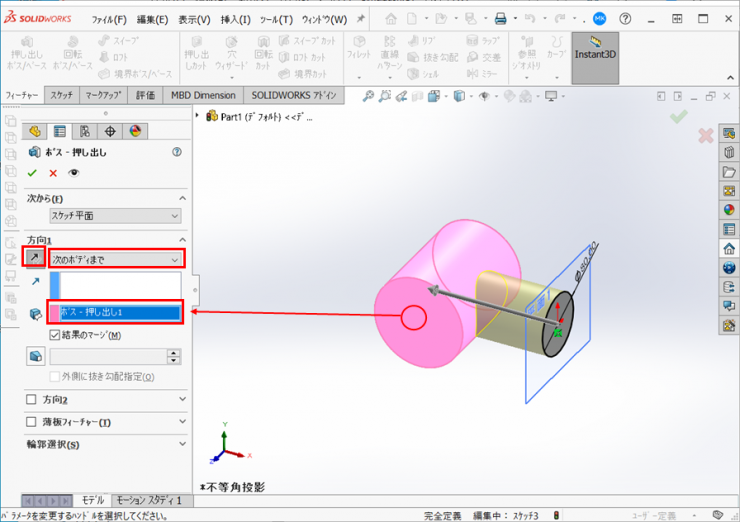Click the draft on/off icon button

[x=36, y=356]
